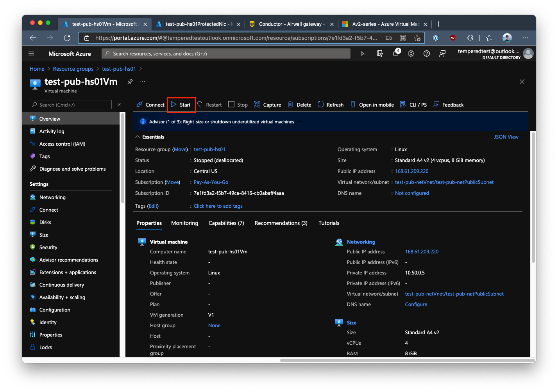Switch to Recommendations (3) tab
558x392 pixels.
pos(281,223)
